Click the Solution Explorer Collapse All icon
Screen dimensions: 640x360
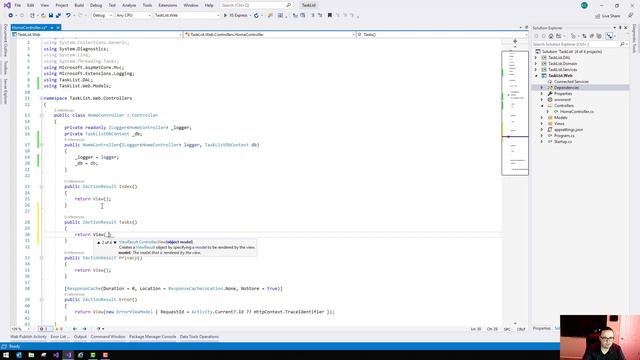pos(592,36)
